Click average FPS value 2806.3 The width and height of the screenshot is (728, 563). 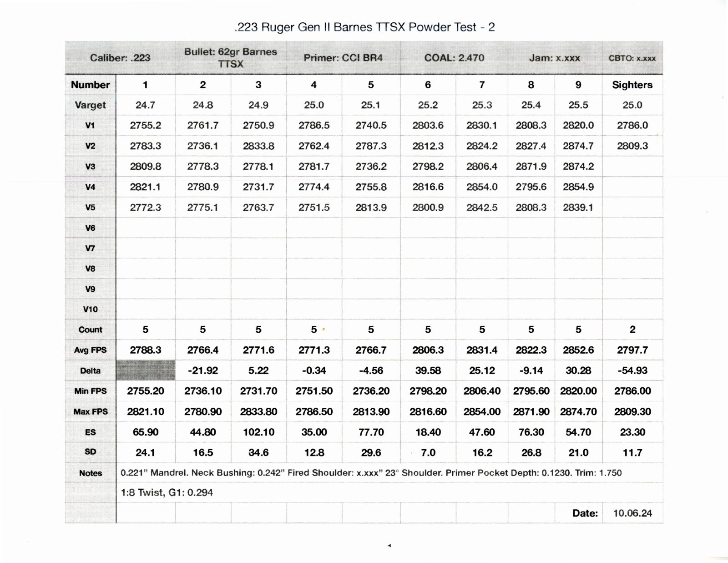click(428, 350)
